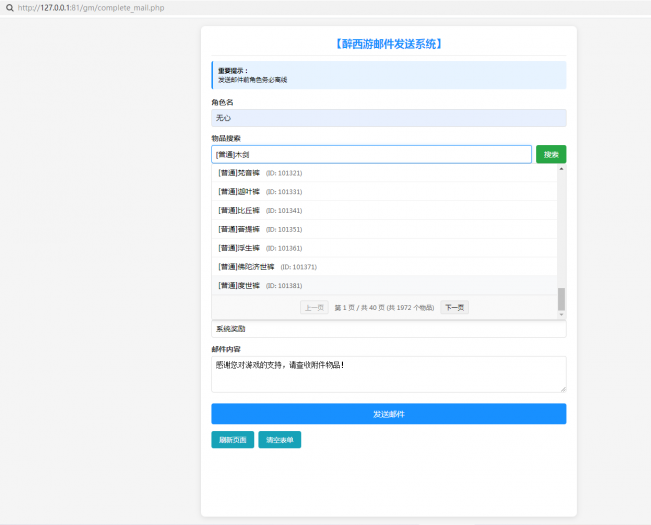Click inside the 邮件内容 text area
Image resolution: width=651 pixels, height=525 pixels.
tap(388, 374)
